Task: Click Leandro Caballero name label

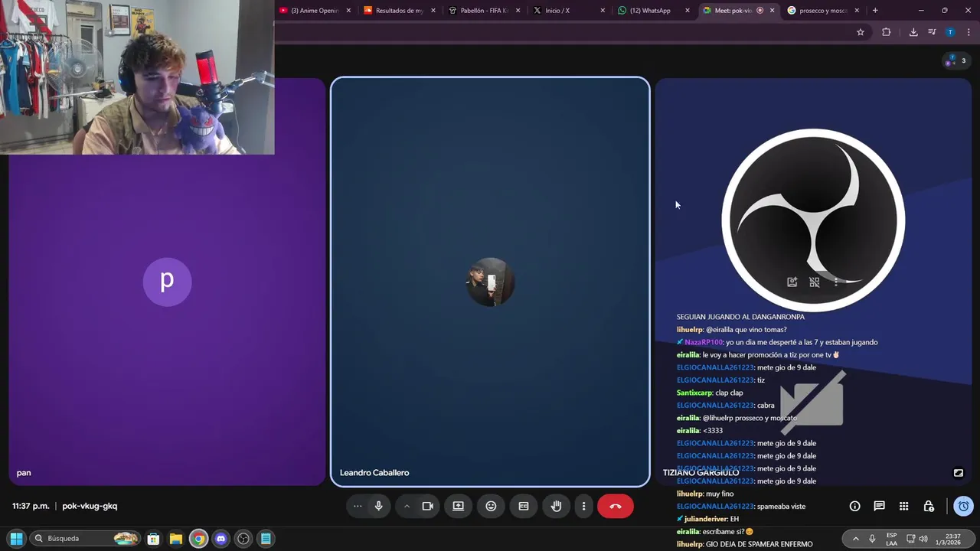Action: (x=374, y=473)
